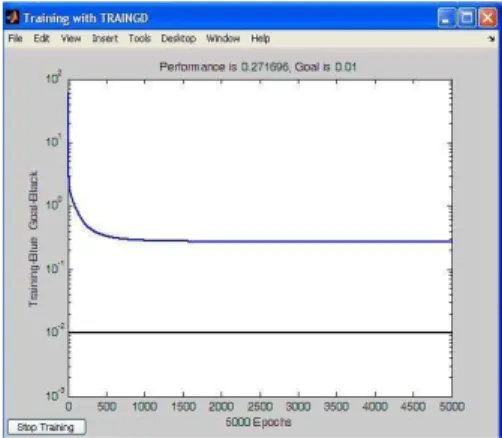The height and width of the screenshot is (438, 502).
Task: Open the File menu
Action: pyautogui.click(x=15, y=39)
